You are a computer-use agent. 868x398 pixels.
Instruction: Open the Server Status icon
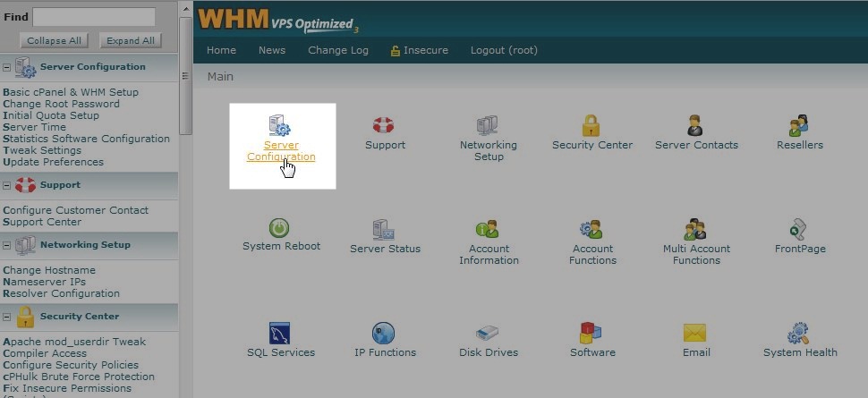[383, 229]
